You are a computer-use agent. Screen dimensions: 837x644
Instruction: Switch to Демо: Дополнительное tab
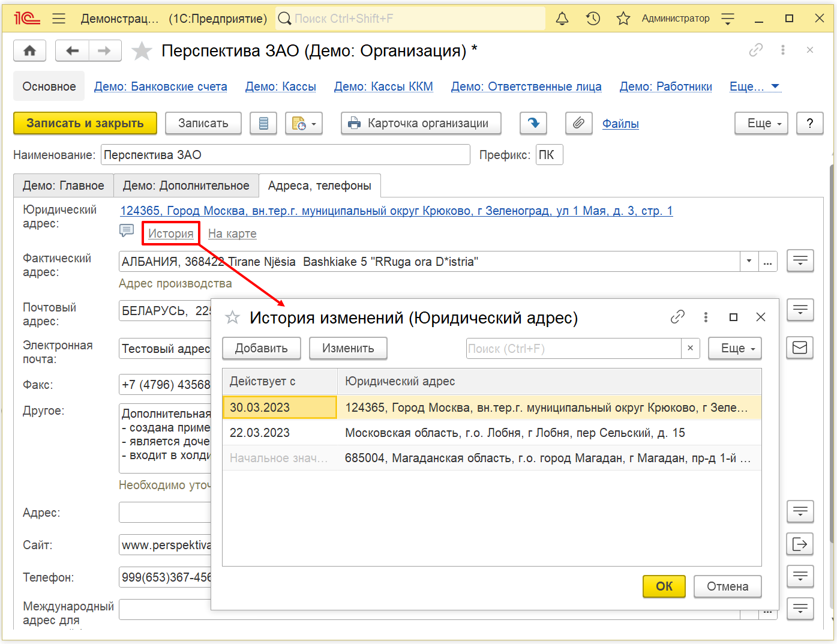tap(186, 185)
